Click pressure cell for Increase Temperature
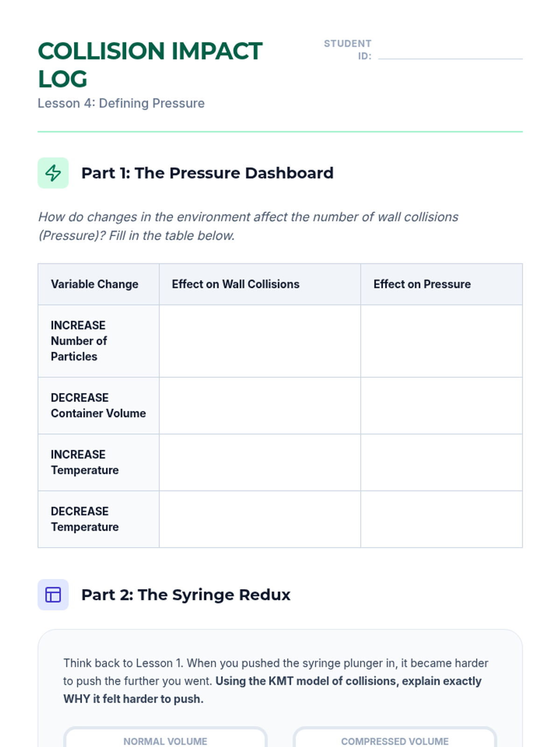 (x=441, y=462)
